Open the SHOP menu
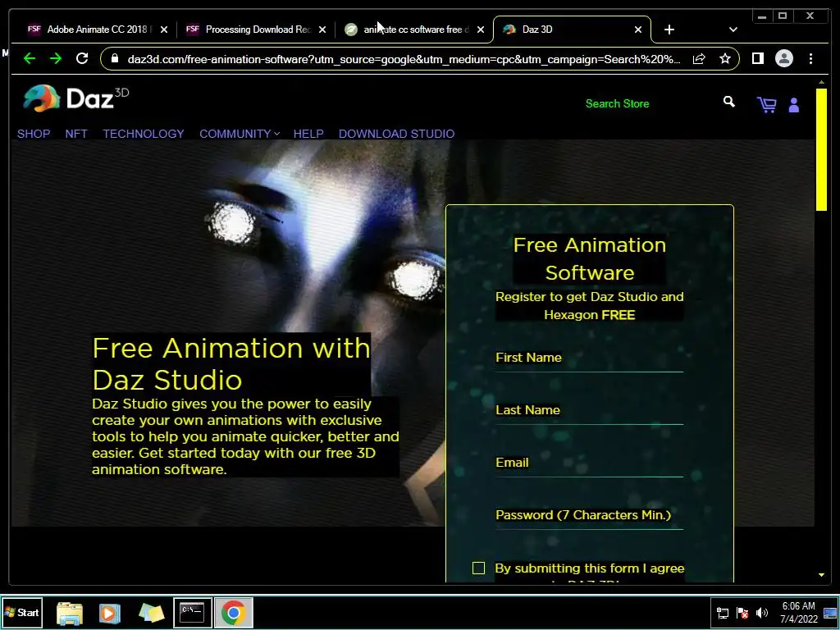Viewport: 840px width, 630px height. 34,134
